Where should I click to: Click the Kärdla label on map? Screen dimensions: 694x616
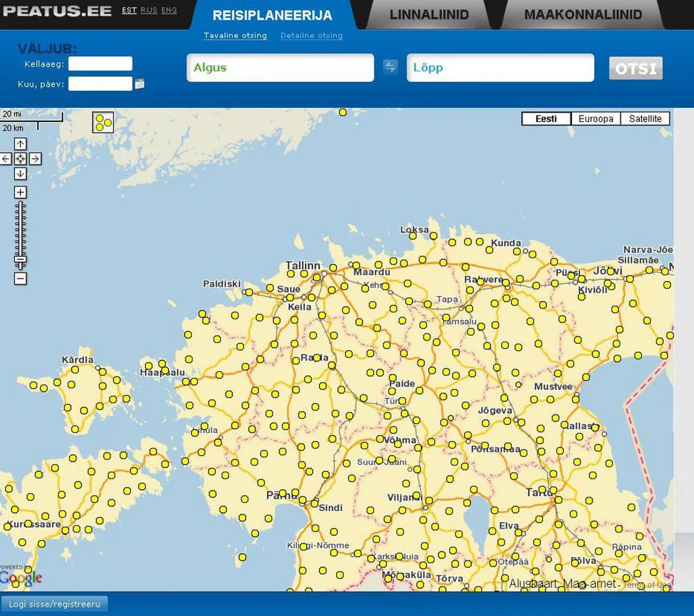point(77,359)
